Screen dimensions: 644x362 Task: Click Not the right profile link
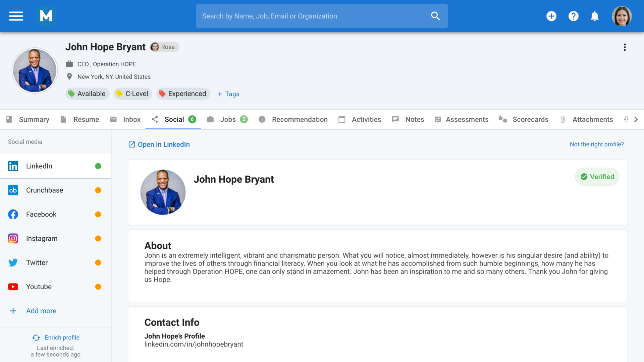point(596,144)
